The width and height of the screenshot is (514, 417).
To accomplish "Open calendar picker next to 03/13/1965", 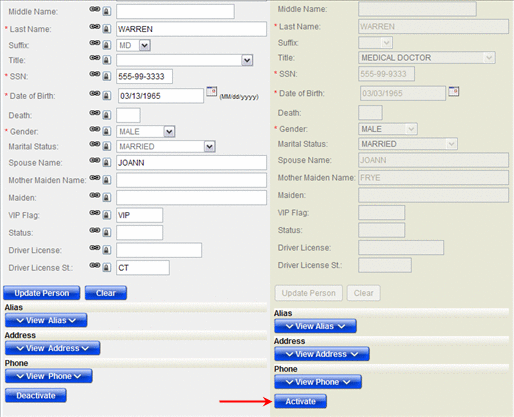I will click(212, 91).
